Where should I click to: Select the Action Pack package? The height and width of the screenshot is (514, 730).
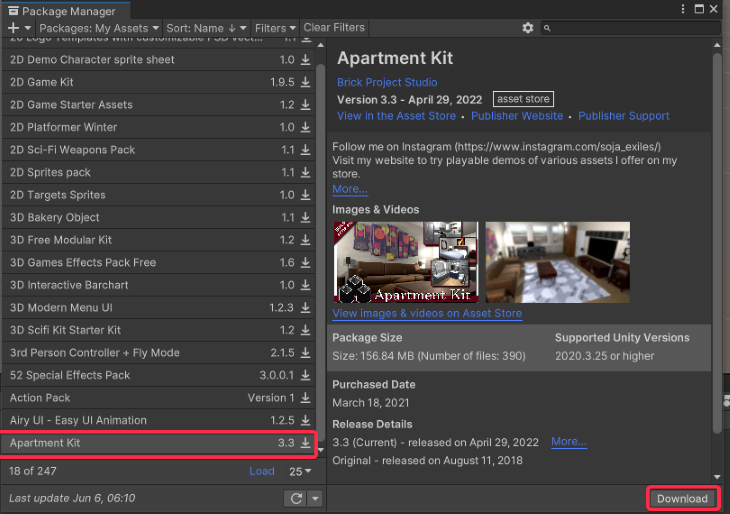coord(158,398)
